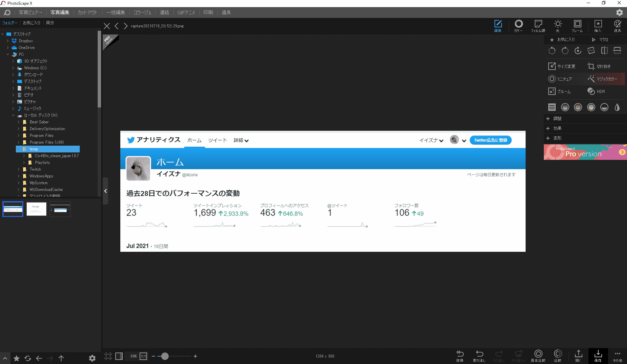Viewport: 627px width, 364px height.
Task: Toggle the Compare (比較) view
Action: pos(558,356)
